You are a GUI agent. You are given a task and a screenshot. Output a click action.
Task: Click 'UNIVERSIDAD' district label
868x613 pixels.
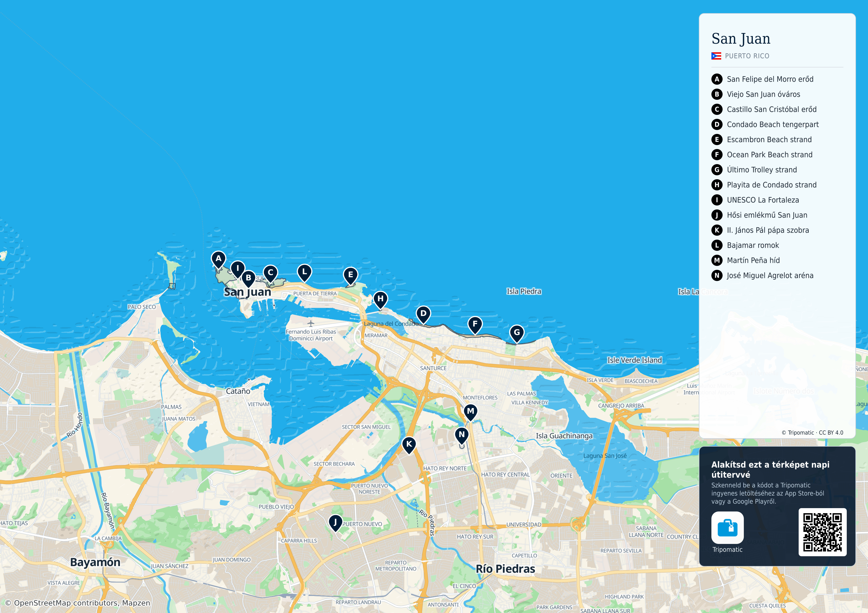(x=523, y=525)
